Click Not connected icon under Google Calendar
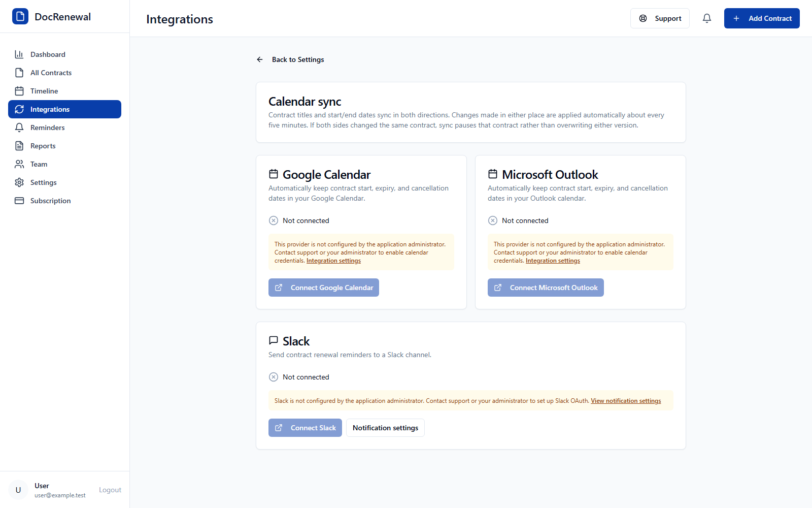Viewport: 812px width, 508px height. [274, 220]
